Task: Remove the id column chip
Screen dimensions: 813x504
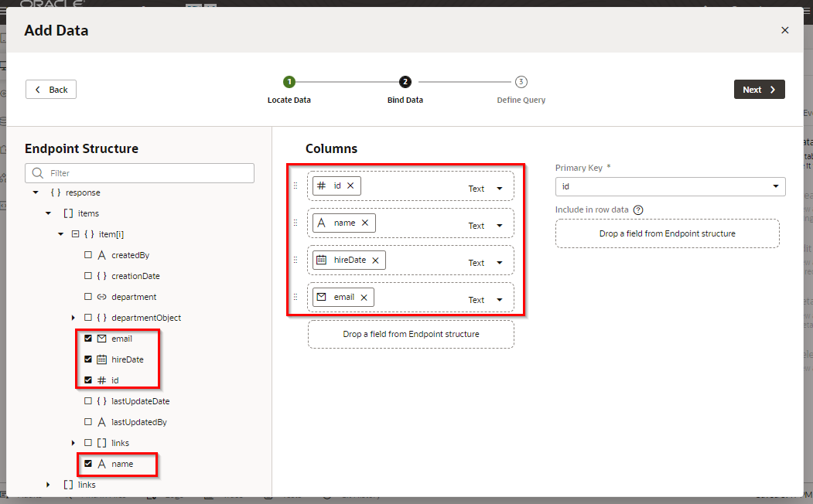Action: coord(350,186)
